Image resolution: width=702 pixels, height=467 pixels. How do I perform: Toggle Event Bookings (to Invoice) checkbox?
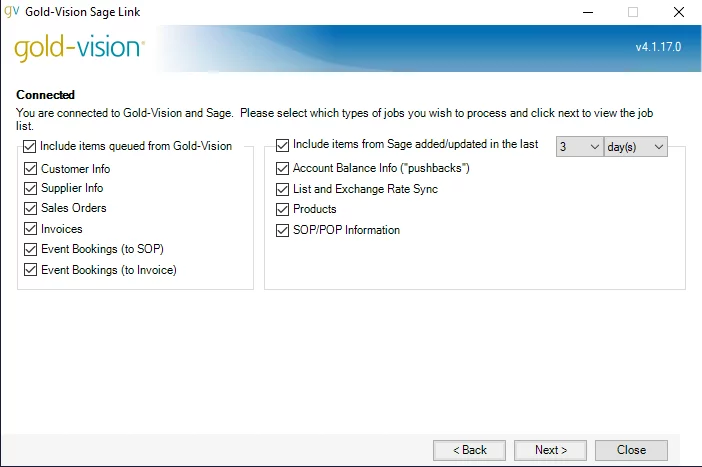pyautogui.click(x=30, y=270)
